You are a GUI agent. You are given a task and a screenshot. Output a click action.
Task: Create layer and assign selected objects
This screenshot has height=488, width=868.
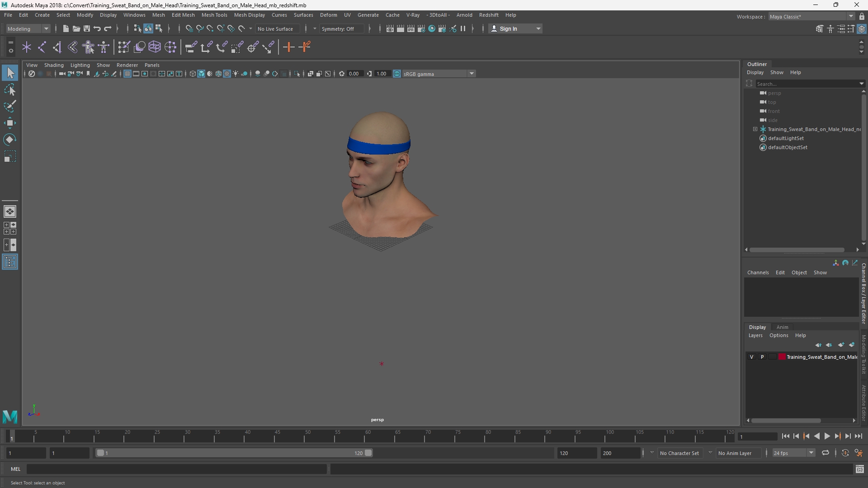click(852, 345)
